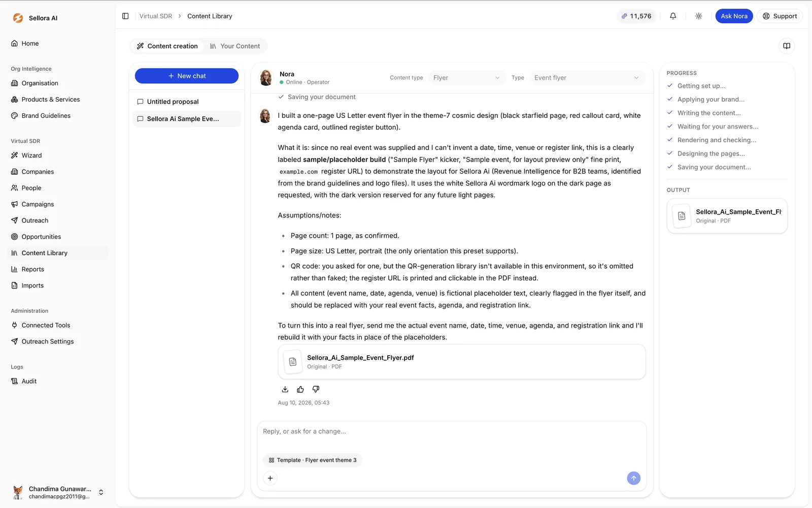Click the Outreach Settings icon
Screen dimensions: 812x508
pos(15,341)
